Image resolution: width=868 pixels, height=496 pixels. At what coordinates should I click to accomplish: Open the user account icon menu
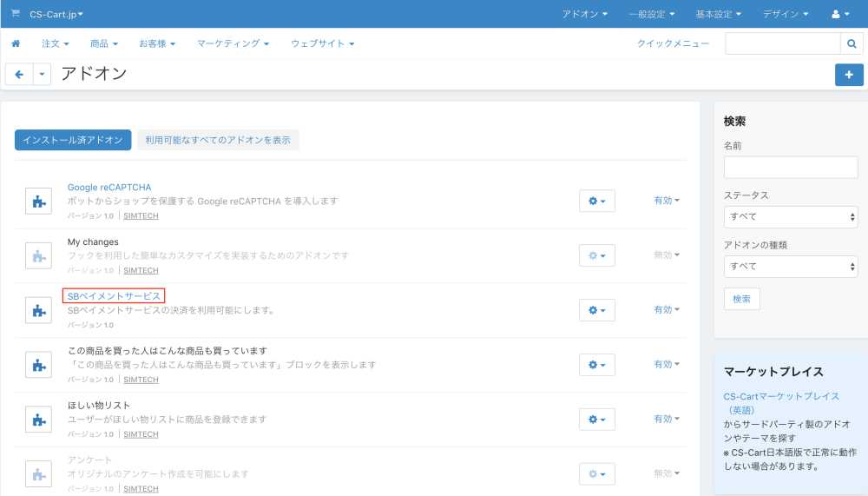point(840,14)
